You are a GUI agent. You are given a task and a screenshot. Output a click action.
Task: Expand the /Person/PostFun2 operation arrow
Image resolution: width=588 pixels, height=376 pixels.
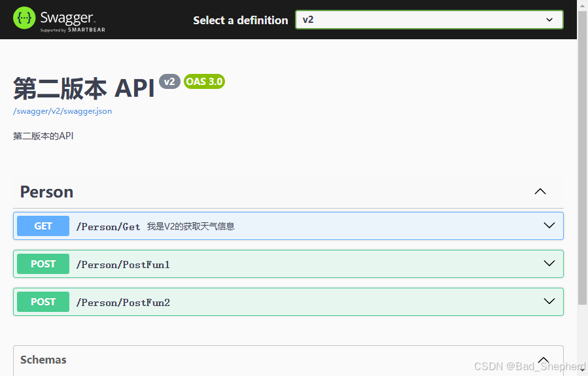pyautogui.click(x=549, y=301)
